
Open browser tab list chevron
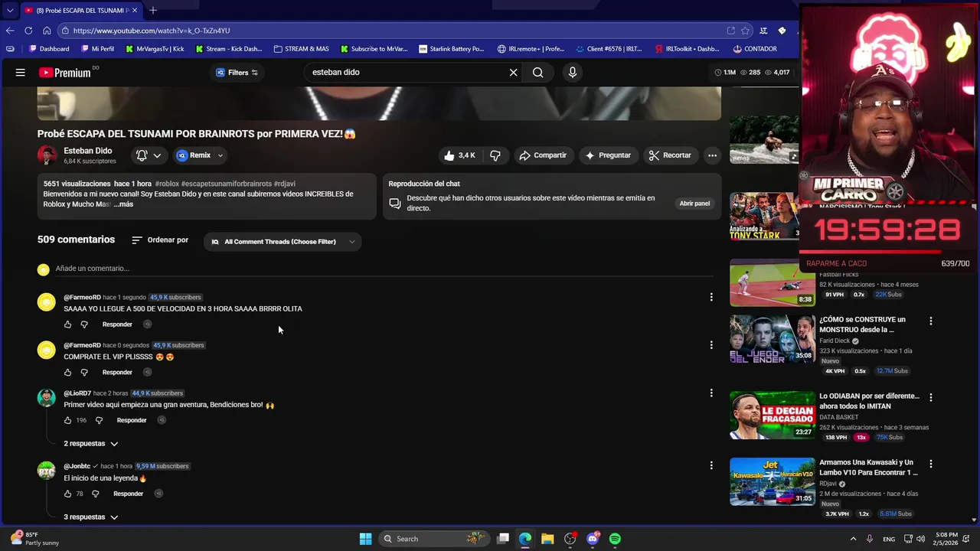pyautogui.click(x=9, y=11)
